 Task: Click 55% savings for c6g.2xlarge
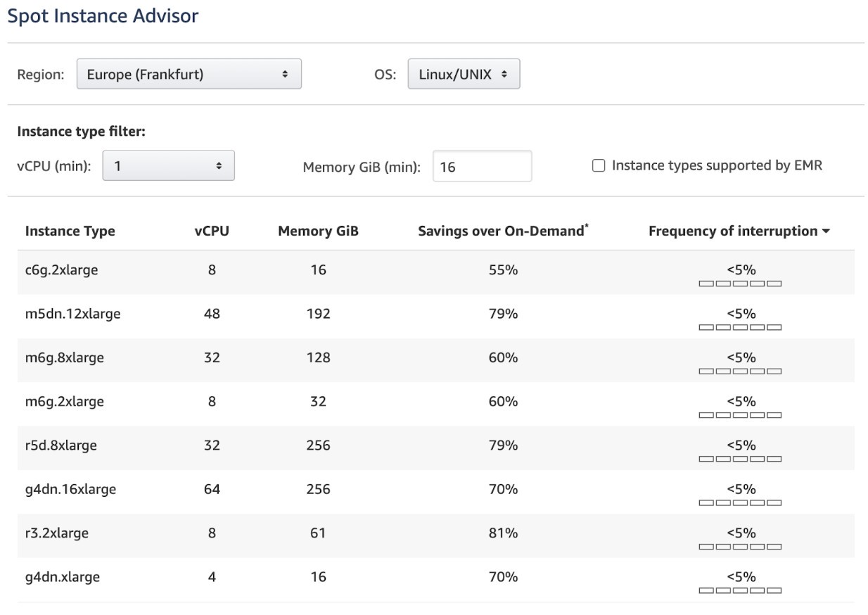(x=503, y=270)
